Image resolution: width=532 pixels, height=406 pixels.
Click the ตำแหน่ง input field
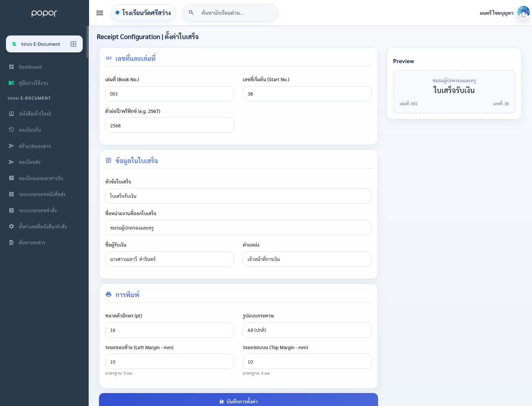click(x=307, y=259)
